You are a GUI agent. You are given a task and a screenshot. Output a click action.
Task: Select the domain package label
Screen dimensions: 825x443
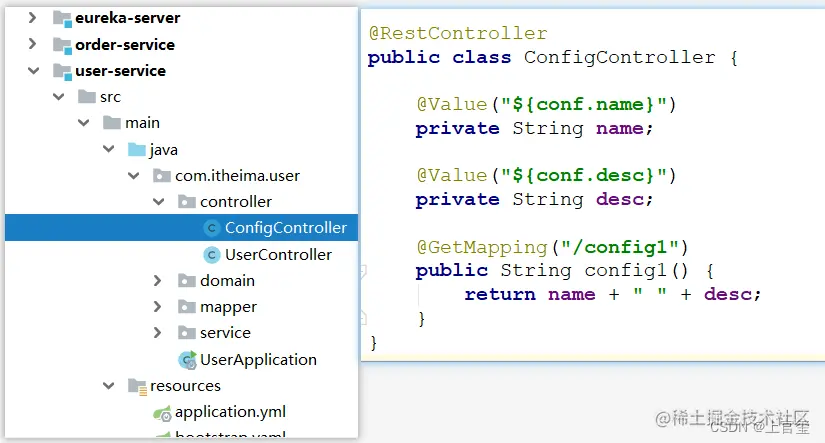(x=227, y=280)
